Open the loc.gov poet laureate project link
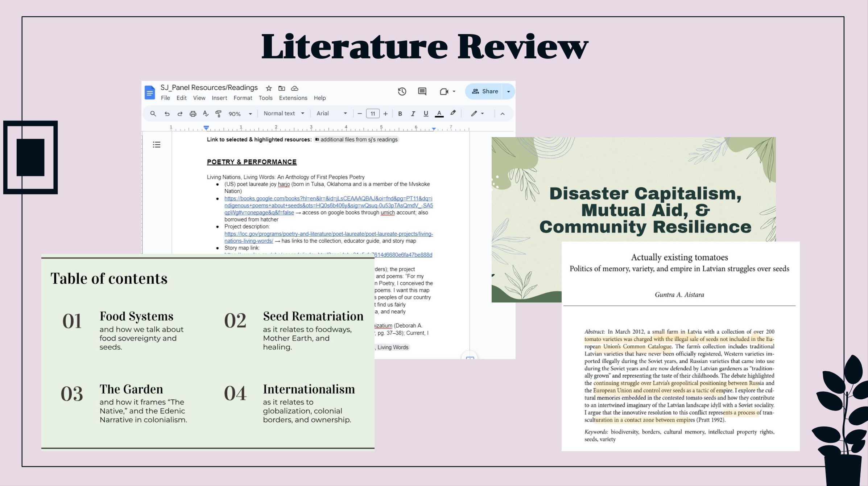Screen dimensions: 868x486 (x=328, y=237)
